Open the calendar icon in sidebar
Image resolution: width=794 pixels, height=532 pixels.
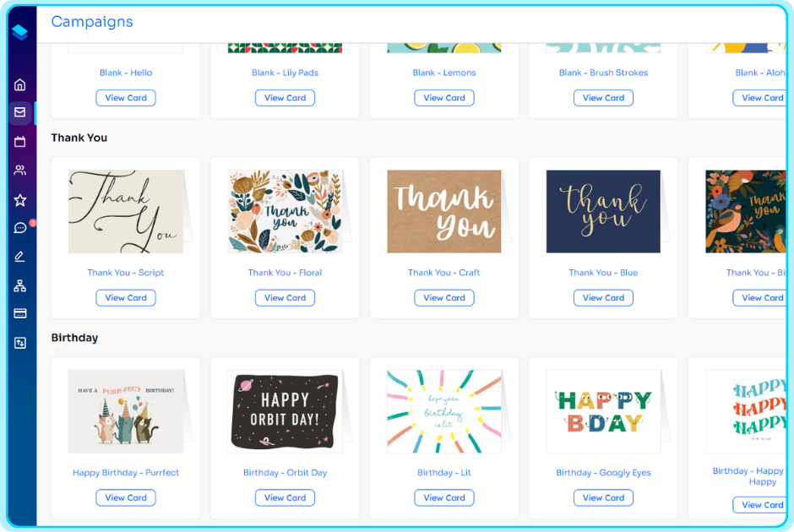coord(19,141)
